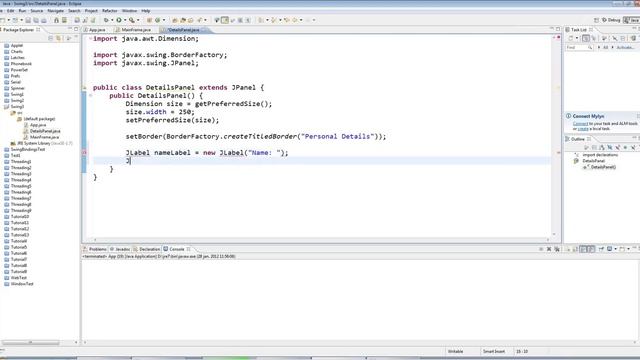The image size is (640, 360).
Task: Switch to the Java perspective
Action: (x=632, y=20)
